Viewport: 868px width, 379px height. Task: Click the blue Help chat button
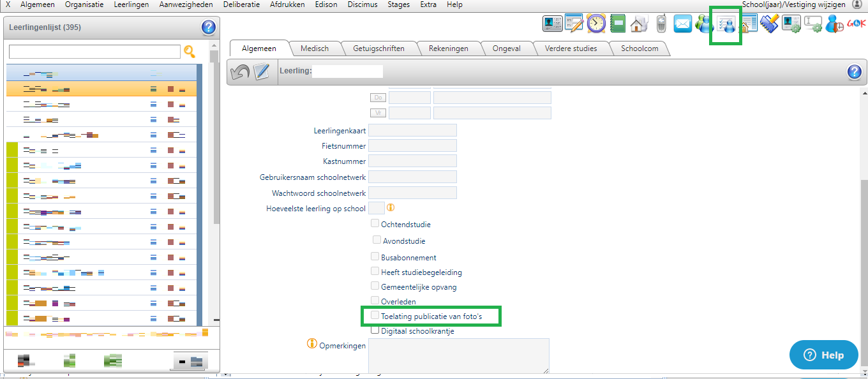tap(824, 355)
